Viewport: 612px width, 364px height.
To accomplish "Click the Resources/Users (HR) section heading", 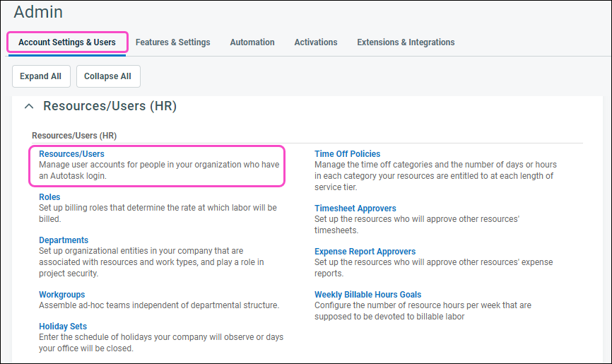I will tap(110, 106).
